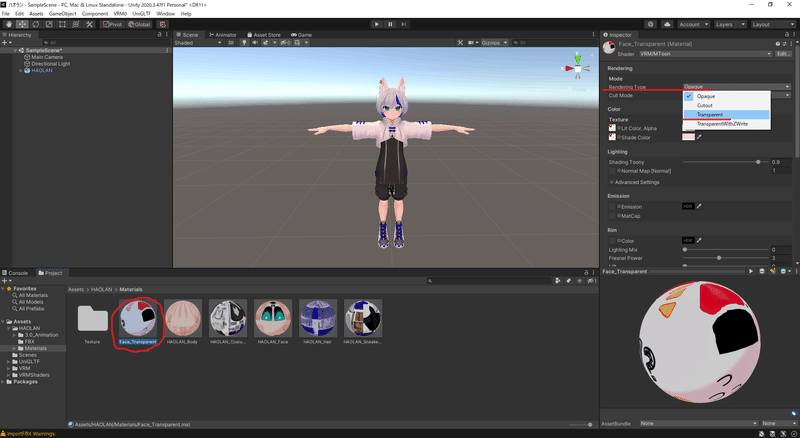Open the Scene camera settings icon

coord(472,42)
